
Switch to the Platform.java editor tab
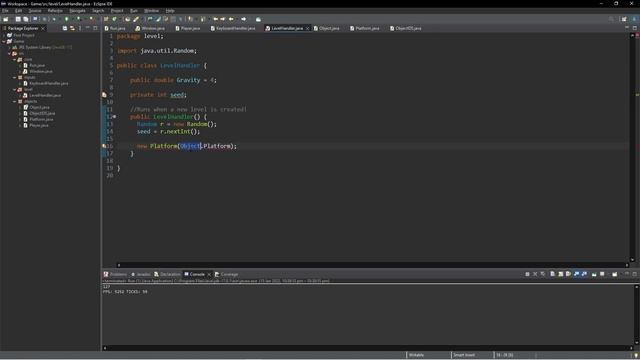coord(365,28)
